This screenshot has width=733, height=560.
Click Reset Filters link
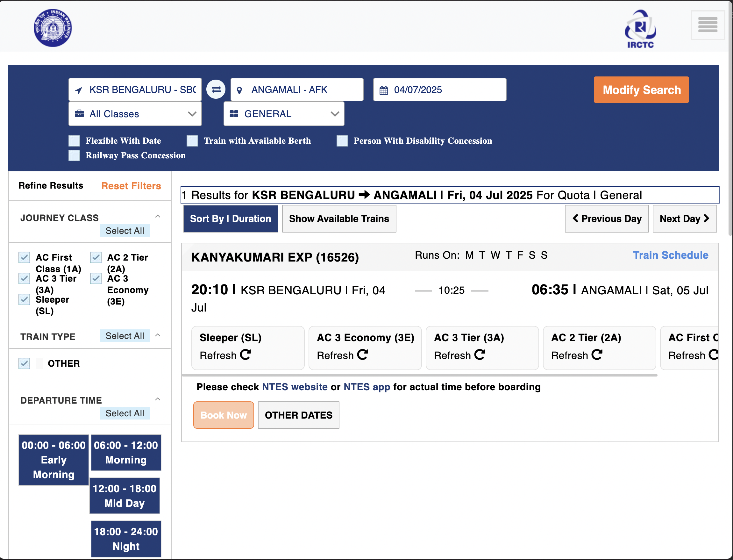pos(131,186)
